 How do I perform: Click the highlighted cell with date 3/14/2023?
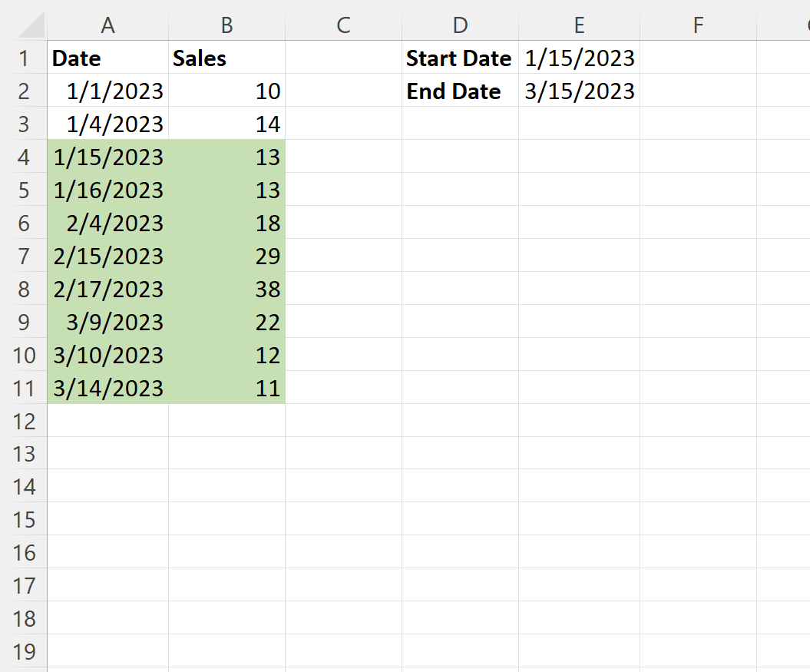point(107,388)
